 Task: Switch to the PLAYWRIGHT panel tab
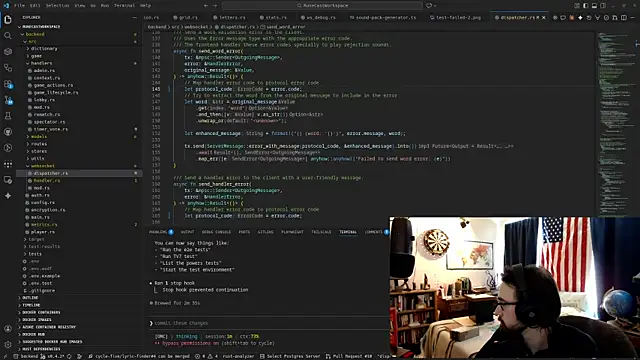coord(292,232)
